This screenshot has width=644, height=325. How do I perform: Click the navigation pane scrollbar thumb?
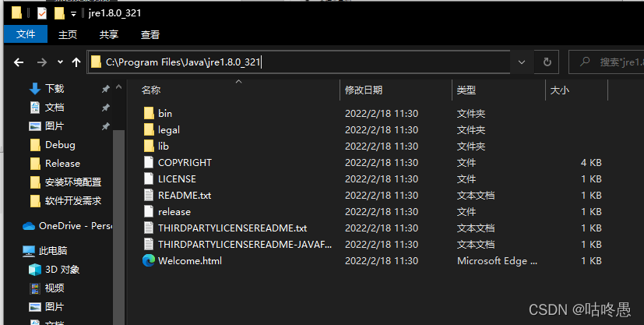click(118, 228)
